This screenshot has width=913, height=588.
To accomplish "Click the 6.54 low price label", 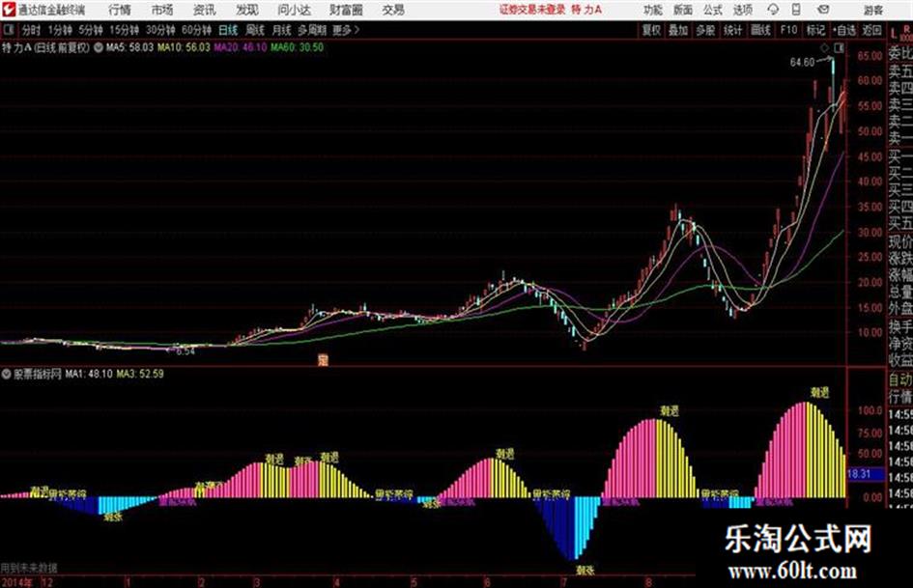I will tap(185, 351).
